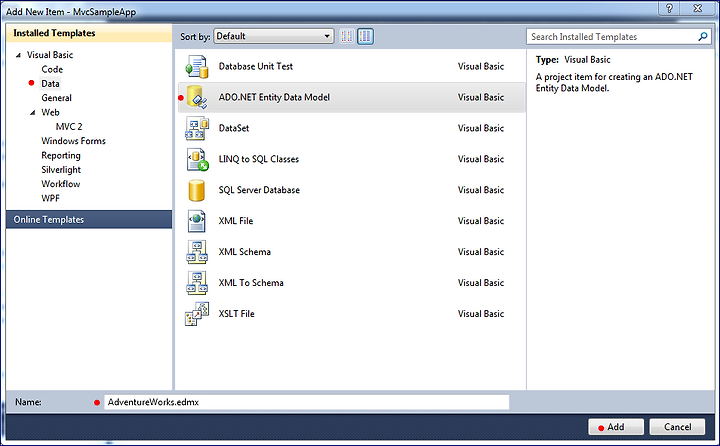Screen dimensions: 720x446
Task: Click the LINQ to SQL Classes label
Action: point(259,159)
